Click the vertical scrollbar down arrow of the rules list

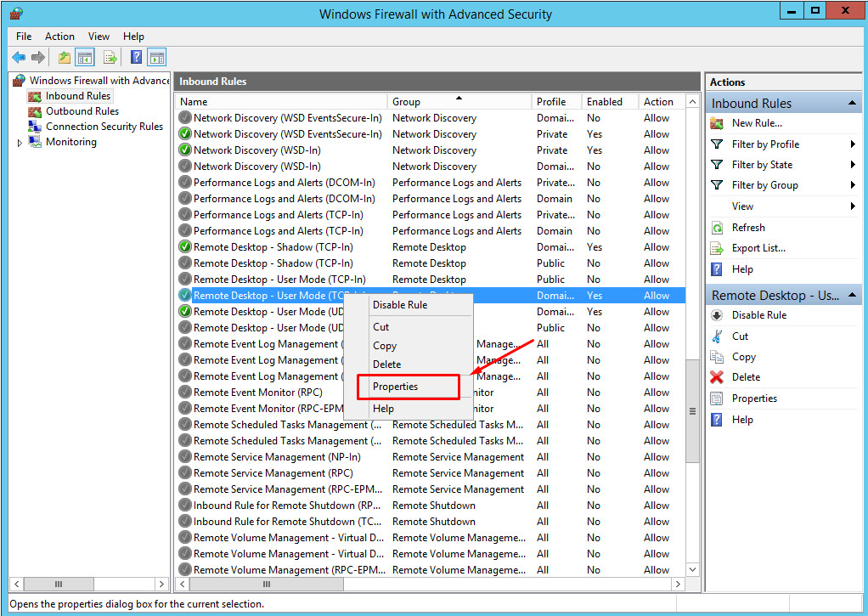point(692,569)
